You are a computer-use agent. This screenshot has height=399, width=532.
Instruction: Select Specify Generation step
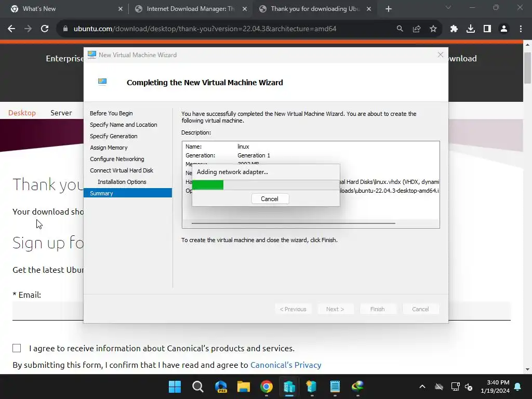pyautogui.click(x=114, y=136)
